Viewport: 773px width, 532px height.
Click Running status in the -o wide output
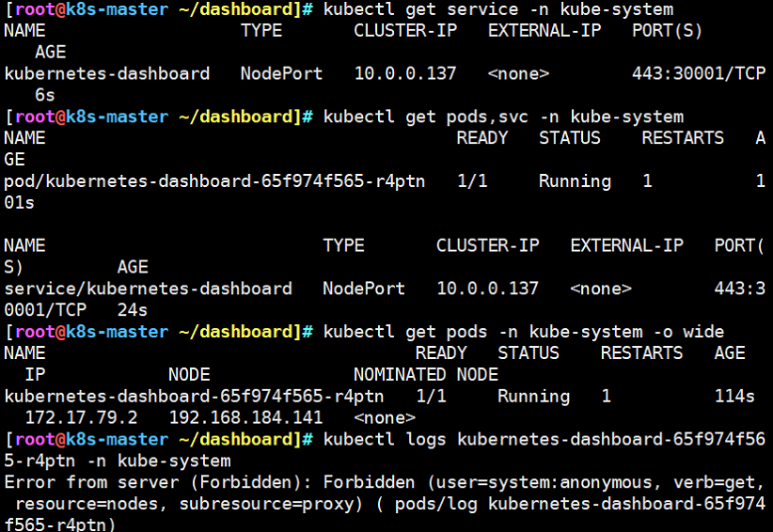[533, 396]
